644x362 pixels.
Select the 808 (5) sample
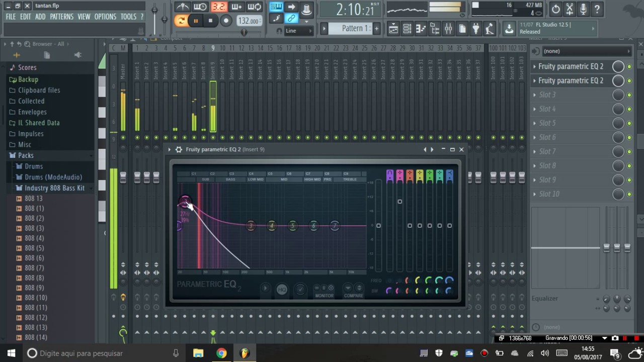click(34, 248)
